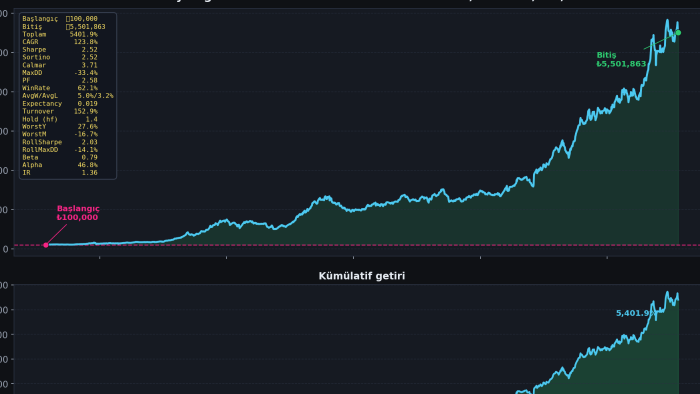Click the 'IR 1.36' stats row
Viewport: 700px width, 394px height.
tap(60, 172)
